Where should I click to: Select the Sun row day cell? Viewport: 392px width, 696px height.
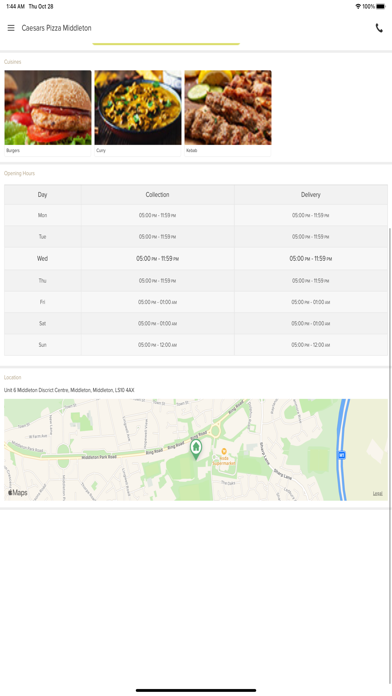[x=43, y=344]
